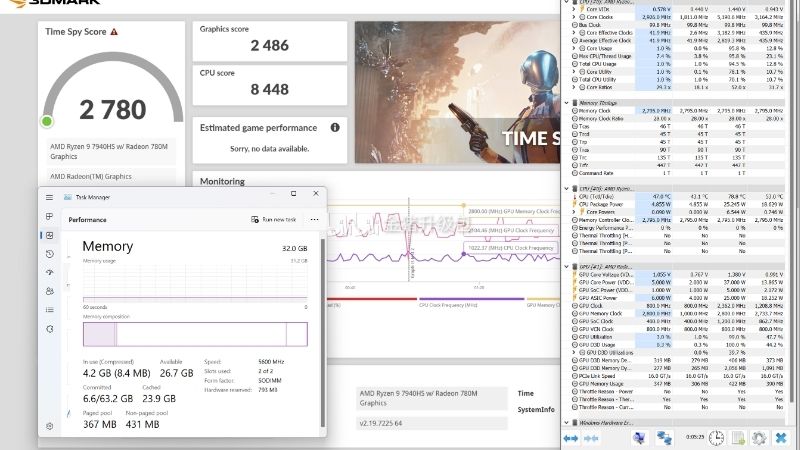Image resolution: width=800 pixels, height=450 pixels.
Task: Expand the Core Utility sensor row
Action: tap(574, 71)
